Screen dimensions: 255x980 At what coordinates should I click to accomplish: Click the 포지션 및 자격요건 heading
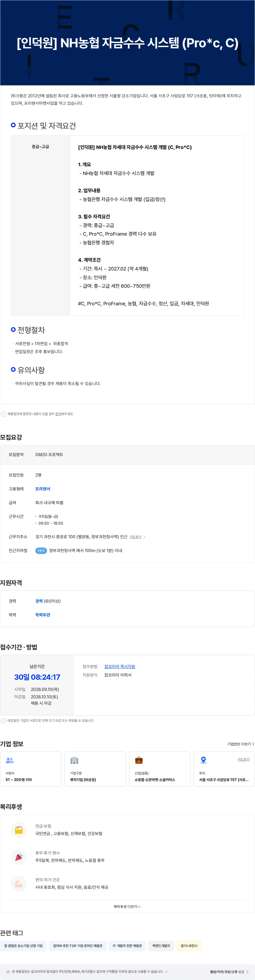[47, 126]
